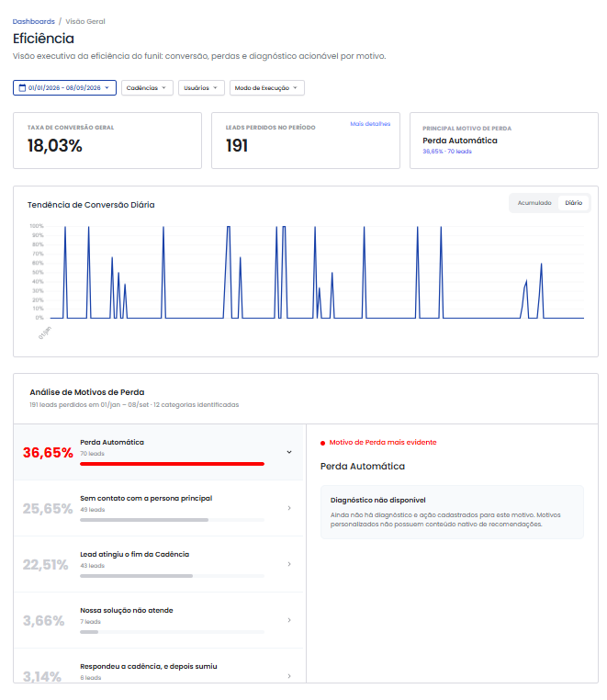Screen dimensions: 607x700
Task: Click the 36,65% red percentage
Action: click(x=48, y=452)
